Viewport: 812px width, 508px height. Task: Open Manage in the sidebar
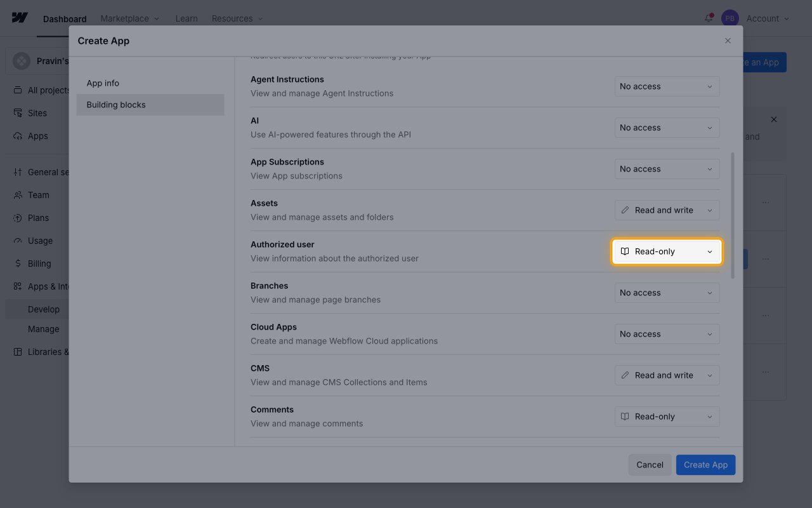point(44,329)
